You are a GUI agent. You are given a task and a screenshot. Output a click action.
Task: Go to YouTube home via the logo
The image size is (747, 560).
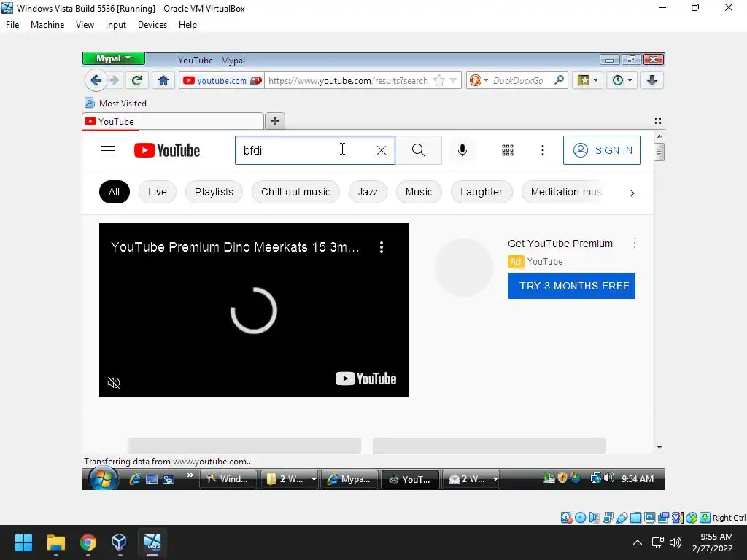point(167,150)
